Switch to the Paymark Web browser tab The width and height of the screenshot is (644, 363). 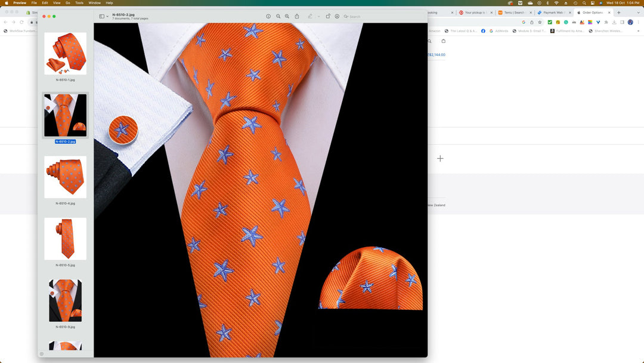pos(552,13)
